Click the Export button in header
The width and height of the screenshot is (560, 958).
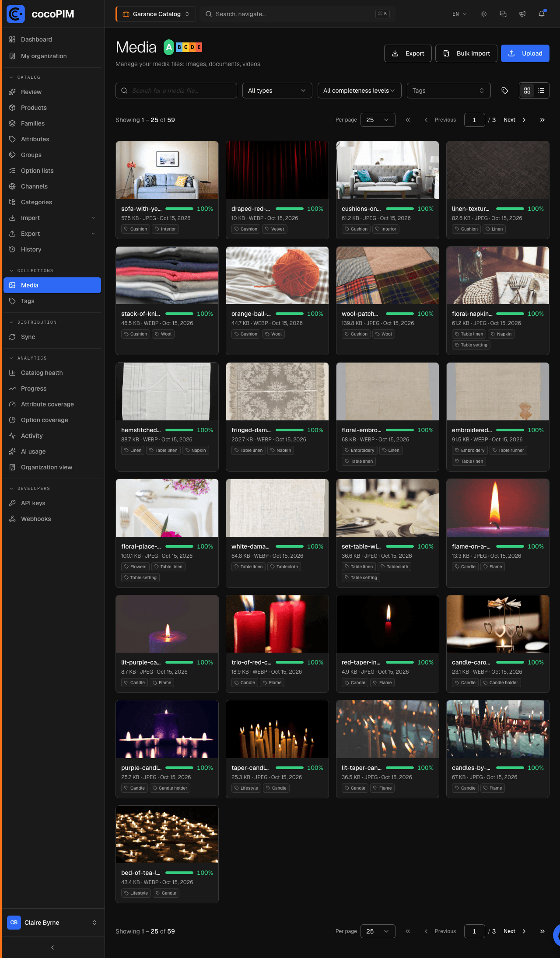coord(408,53)
